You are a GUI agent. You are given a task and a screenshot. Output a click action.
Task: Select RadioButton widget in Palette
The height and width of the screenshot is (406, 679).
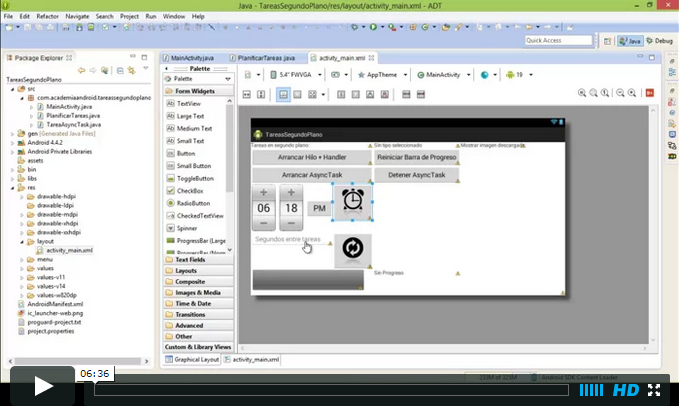coord(188,203)
